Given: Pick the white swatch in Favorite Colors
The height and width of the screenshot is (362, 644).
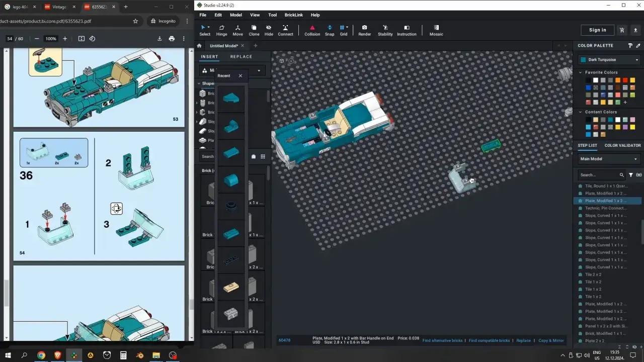Looking at the screenshot, I should (596, 80).
